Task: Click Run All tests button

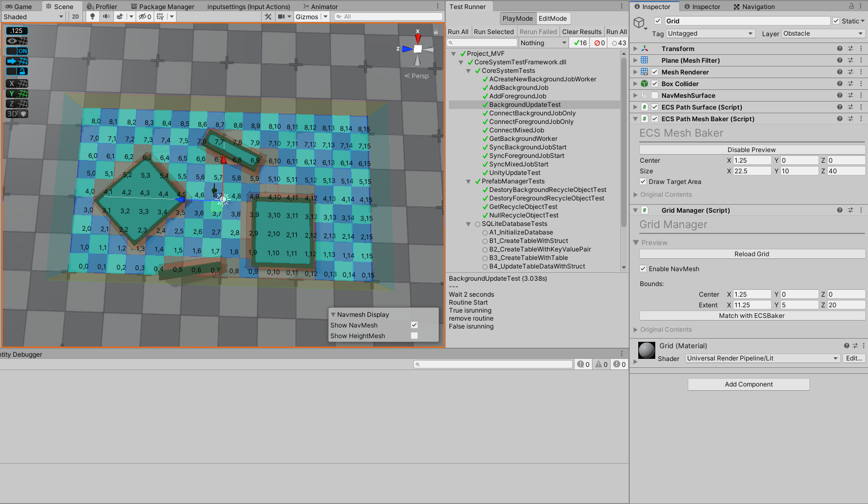Action: [x=458, y=31]
